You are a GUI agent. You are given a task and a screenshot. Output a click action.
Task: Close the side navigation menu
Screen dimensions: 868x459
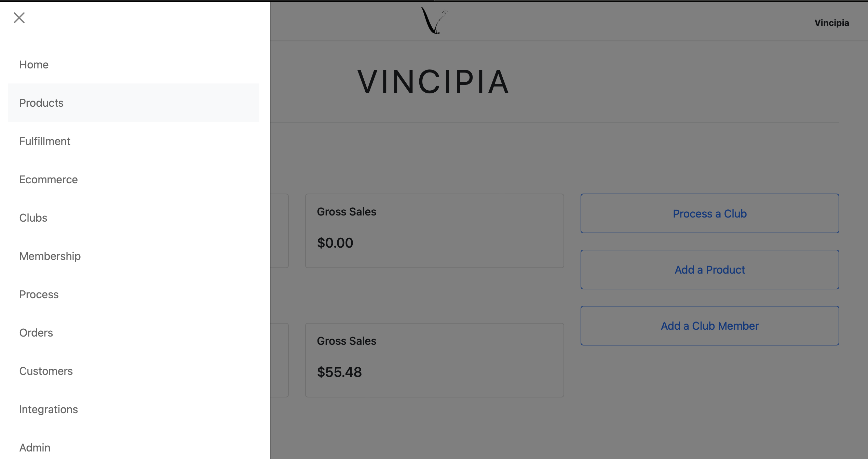point(19,18)
